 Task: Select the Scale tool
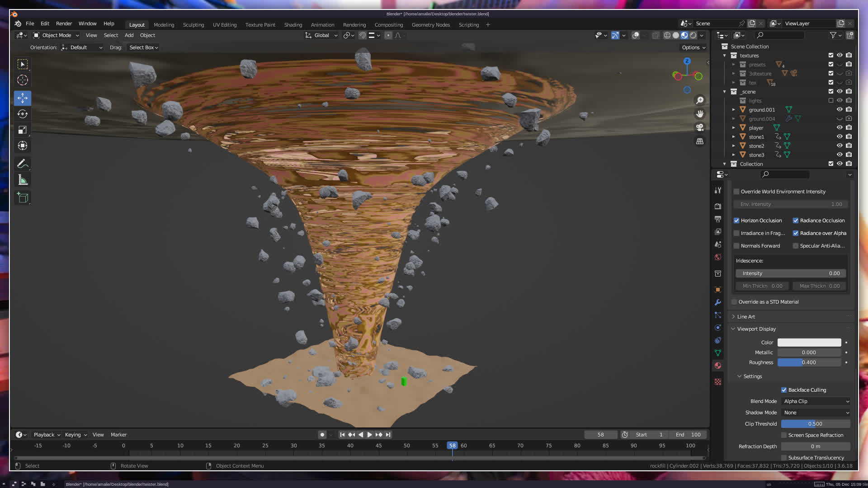click(23, 130)
